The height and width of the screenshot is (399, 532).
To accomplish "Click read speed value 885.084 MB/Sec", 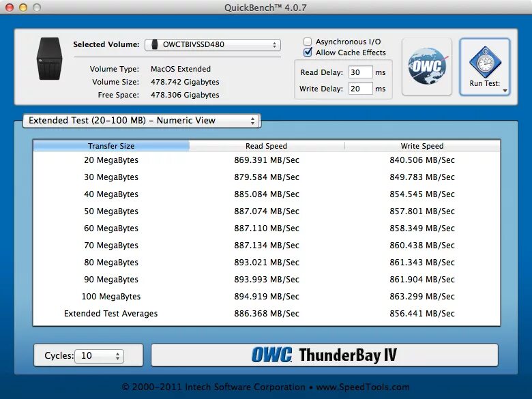I will point(267,194).
